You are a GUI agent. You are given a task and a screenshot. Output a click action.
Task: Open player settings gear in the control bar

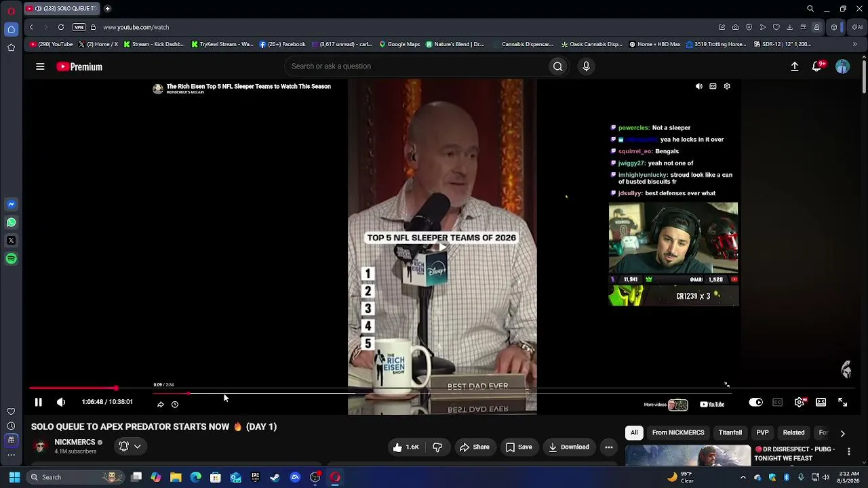coord(800,403)
